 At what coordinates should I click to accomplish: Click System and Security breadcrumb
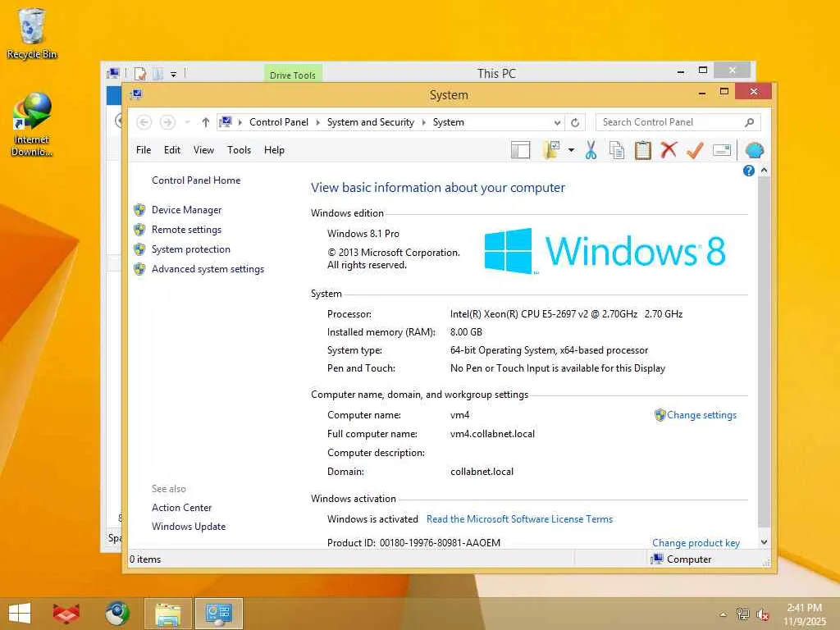(370, 122)
